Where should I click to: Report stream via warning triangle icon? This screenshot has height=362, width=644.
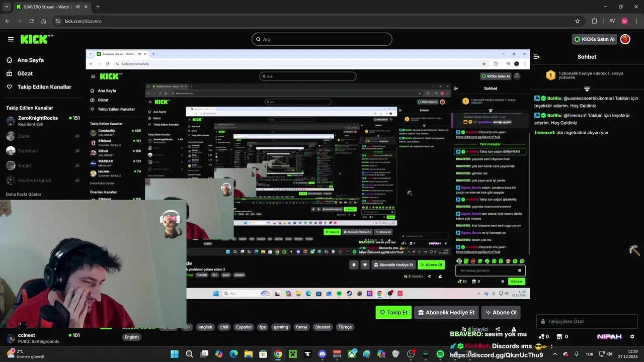click(x=514, y=329)
